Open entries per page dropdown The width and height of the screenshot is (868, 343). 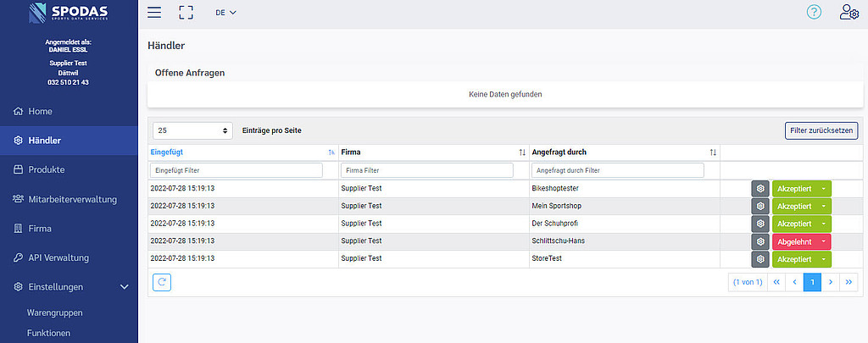193,130
